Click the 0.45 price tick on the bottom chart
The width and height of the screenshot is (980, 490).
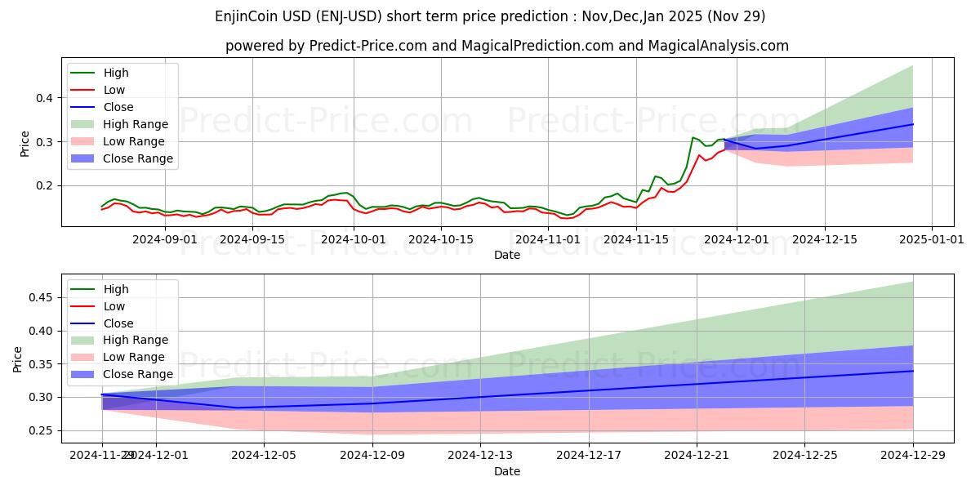pyautogui.click(x=38, y=298)
